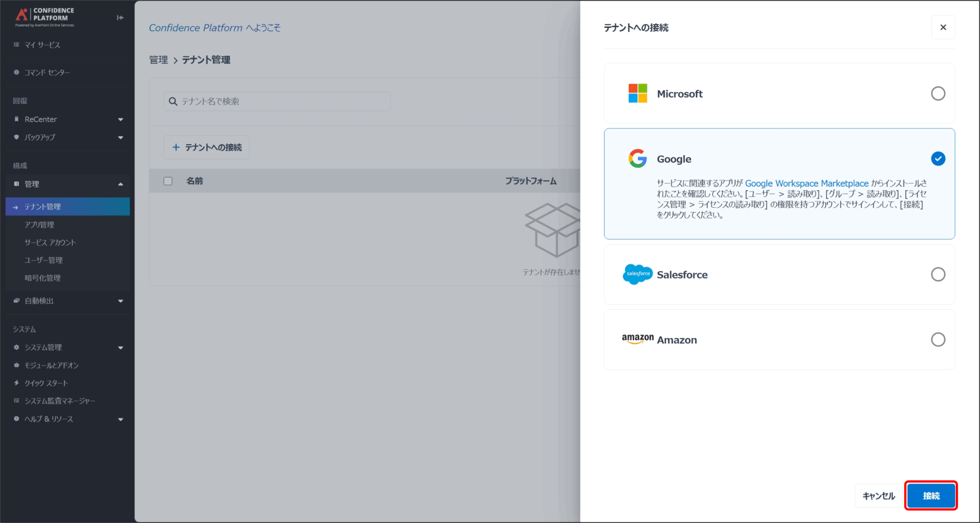The image size is (980, 523).
Task: Collapse the sidebar with arrow icon
Action: pos(120,18)
